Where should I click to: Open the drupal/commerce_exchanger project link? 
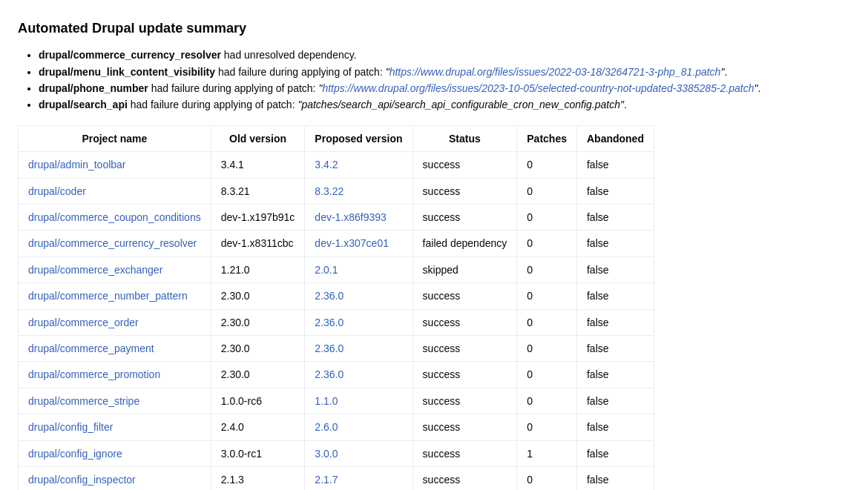[95, 270]
